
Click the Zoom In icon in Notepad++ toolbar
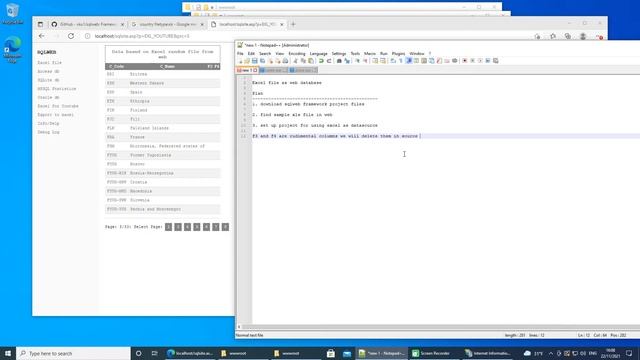[x=357, y=61]
